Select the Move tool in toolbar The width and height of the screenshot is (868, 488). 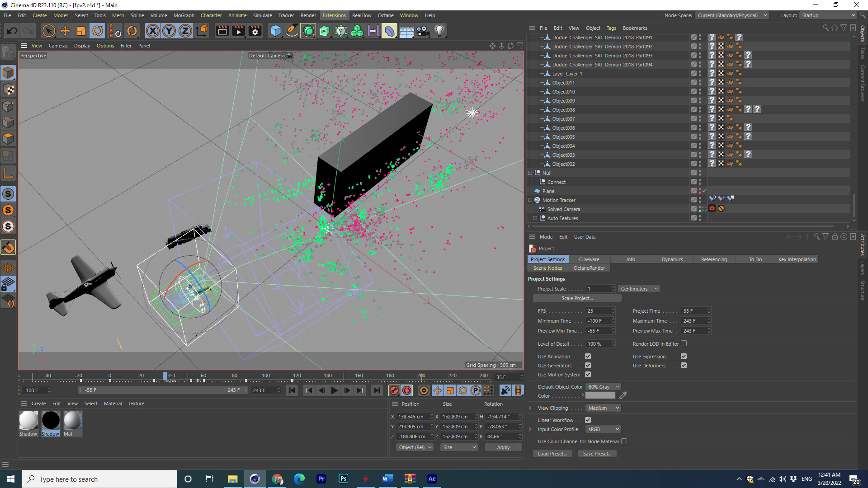(x=65, y=31)
